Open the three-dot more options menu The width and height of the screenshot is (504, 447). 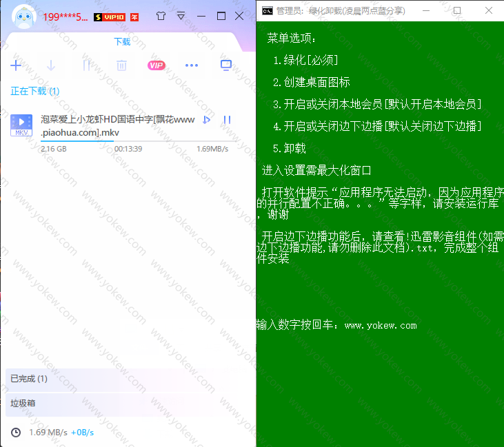point(192,65)
